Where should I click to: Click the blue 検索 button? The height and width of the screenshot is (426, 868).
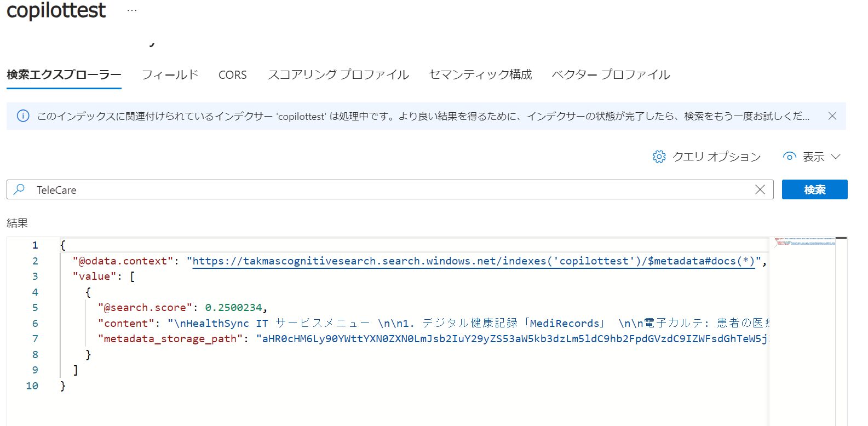(x=814, y=189)
